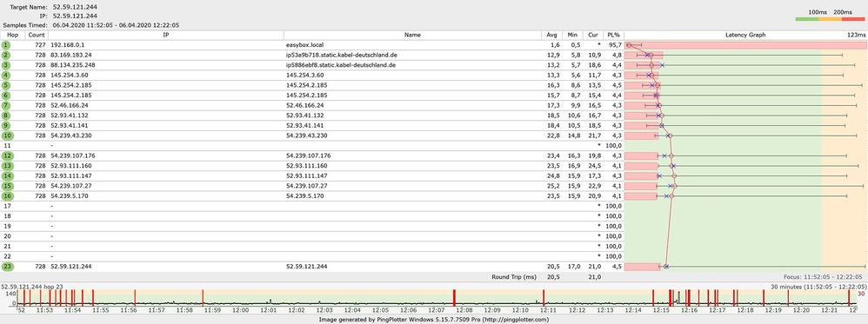This screenshot has width=868, height=324.
Task: Click the IP column header
Action: (x=166, y=35)
